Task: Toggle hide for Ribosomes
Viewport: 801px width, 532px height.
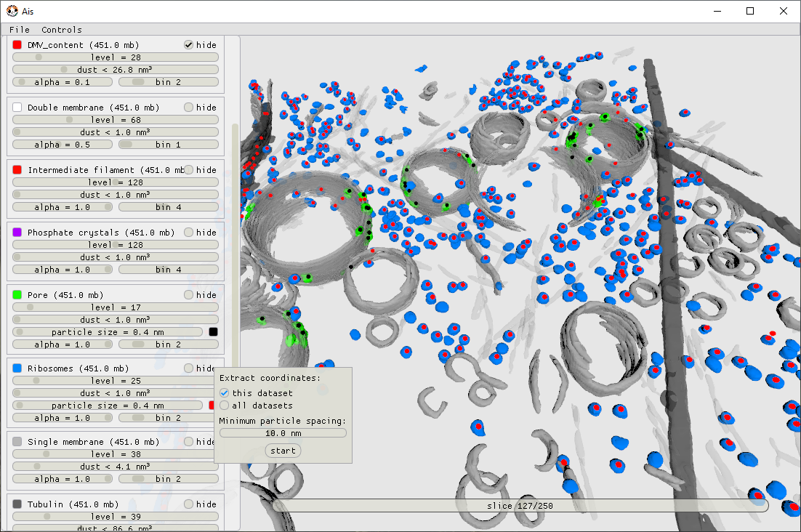Action: pyautogui.click(x=188, y=368)
